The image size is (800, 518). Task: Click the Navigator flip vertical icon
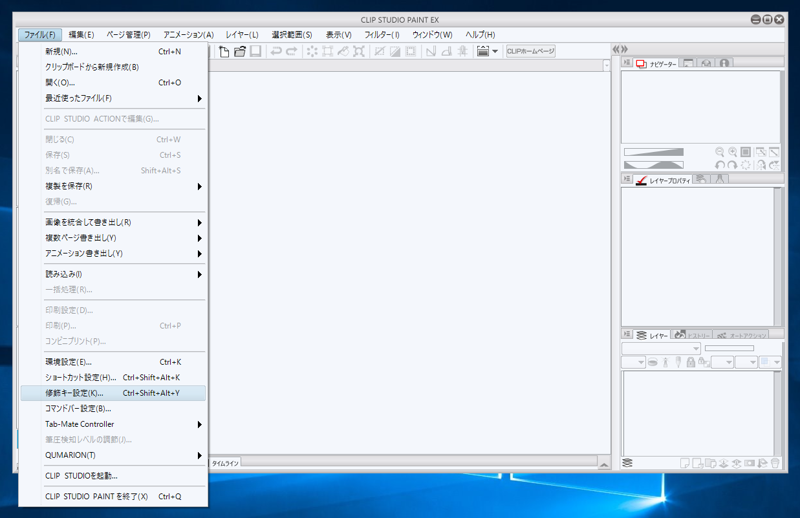[774, 165]
